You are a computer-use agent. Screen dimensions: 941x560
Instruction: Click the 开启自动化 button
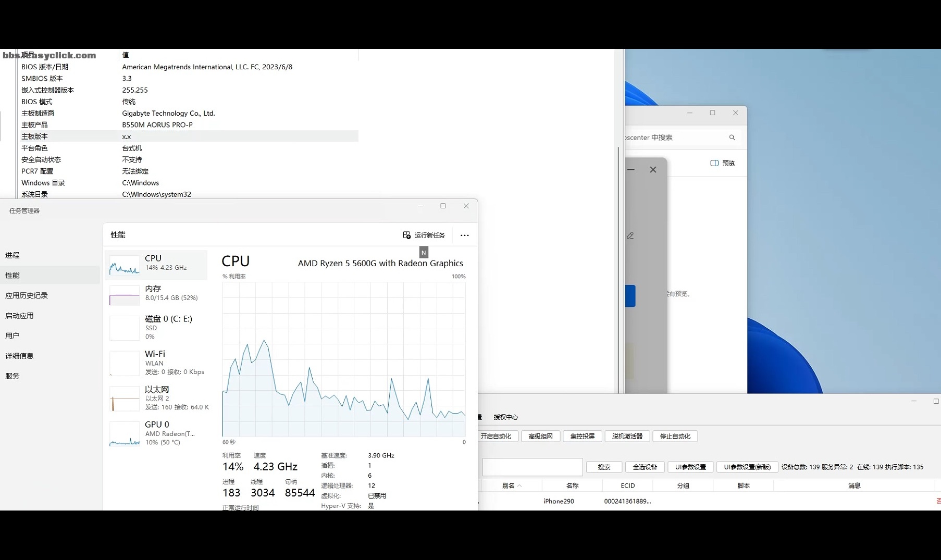496,437
